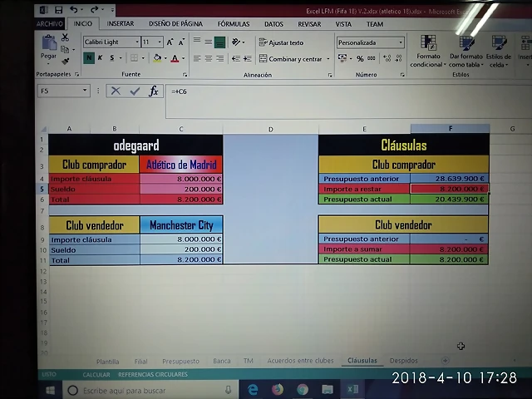532x399 pixels.
Task: Center text horizontally
Action: 209,59
